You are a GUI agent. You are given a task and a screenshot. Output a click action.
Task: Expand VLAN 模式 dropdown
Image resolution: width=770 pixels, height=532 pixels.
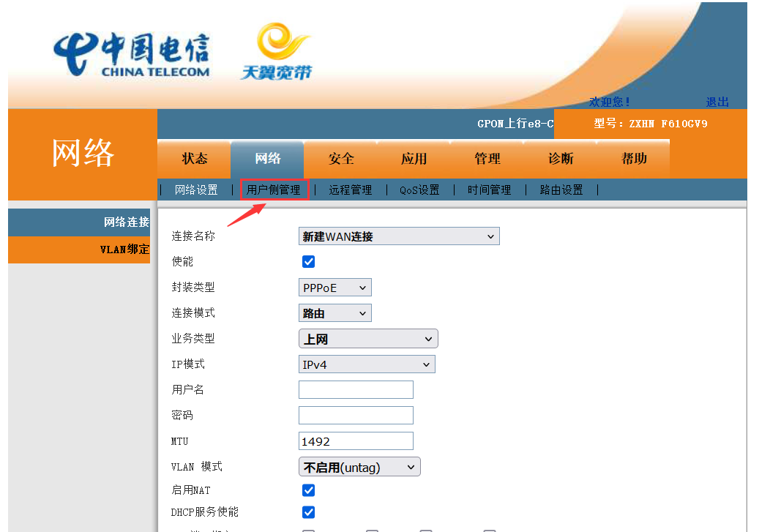pos(359,467)
